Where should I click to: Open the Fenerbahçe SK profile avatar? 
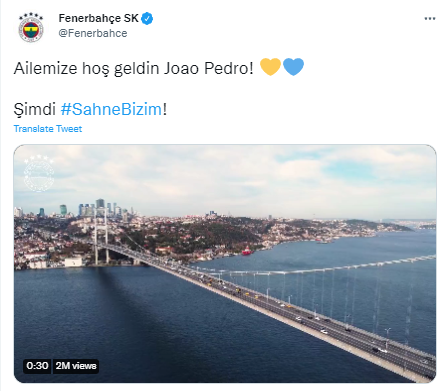[31, 28]
